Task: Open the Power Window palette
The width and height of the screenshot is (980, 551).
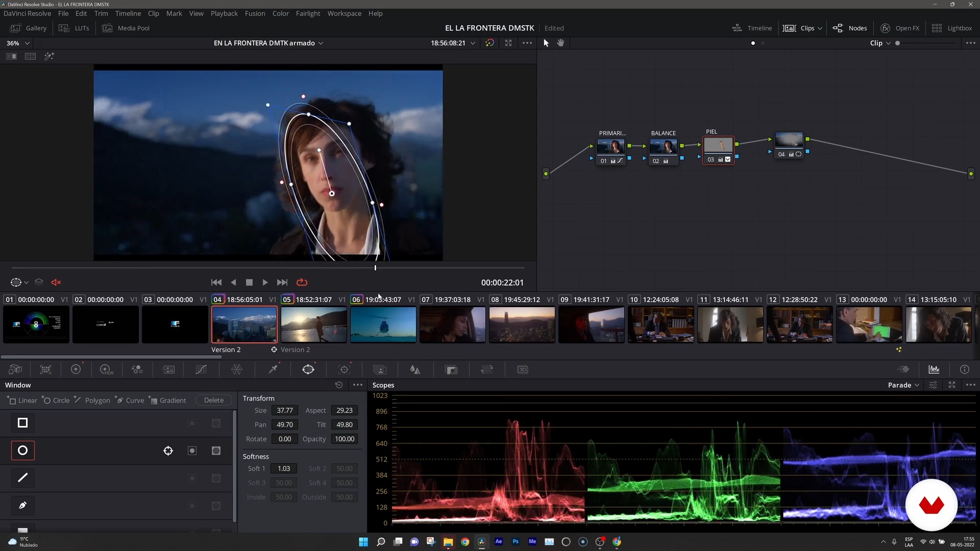Action: (x=308, y=369)
